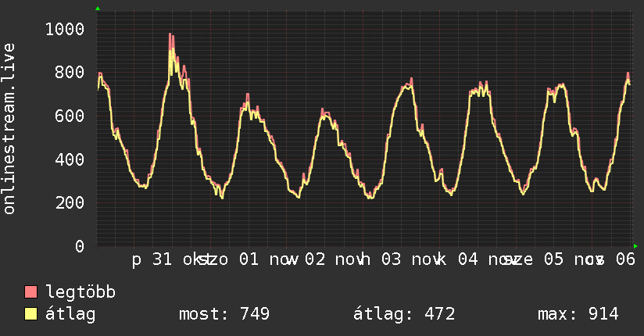Click the green arrow ending the x-axis
Screen dimensions: 644x336
pos(635,246)
